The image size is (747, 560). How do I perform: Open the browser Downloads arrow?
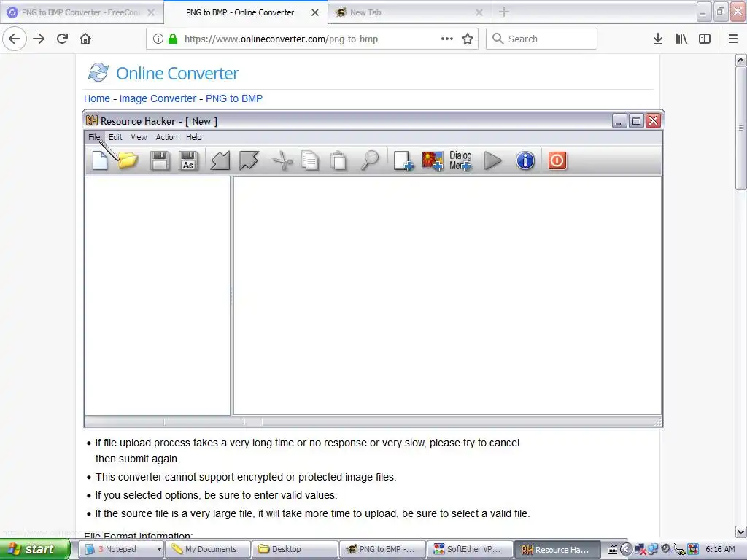coord(657,39)
